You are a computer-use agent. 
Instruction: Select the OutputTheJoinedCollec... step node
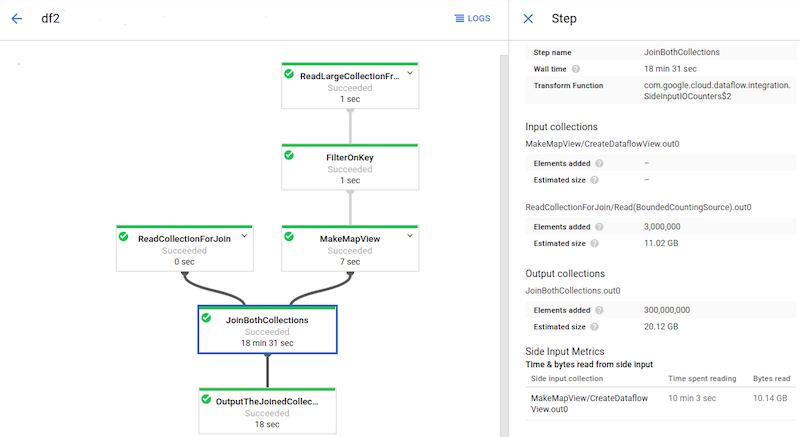click(x=266, y=410)
